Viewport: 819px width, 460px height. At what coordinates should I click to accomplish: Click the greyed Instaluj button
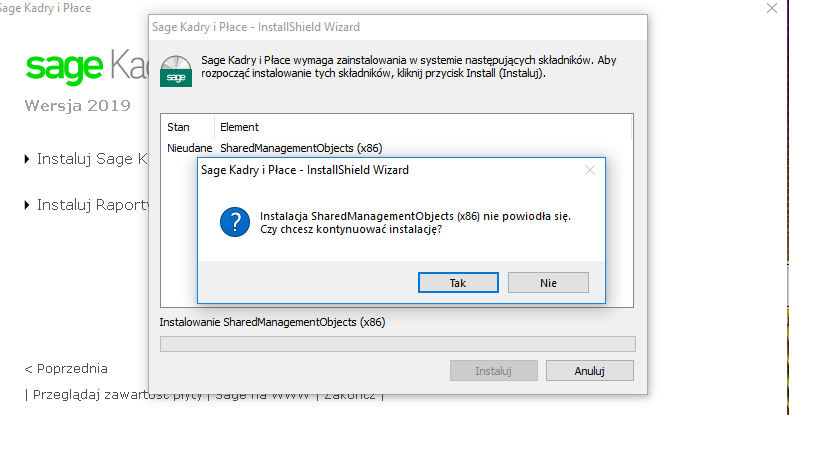click(494, 371)
